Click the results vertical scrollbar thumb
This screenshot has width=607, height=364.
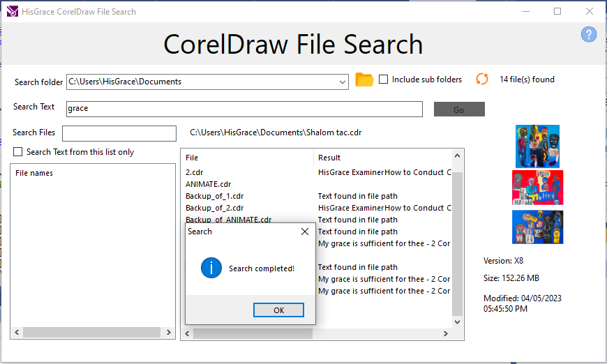pos(457,243)
